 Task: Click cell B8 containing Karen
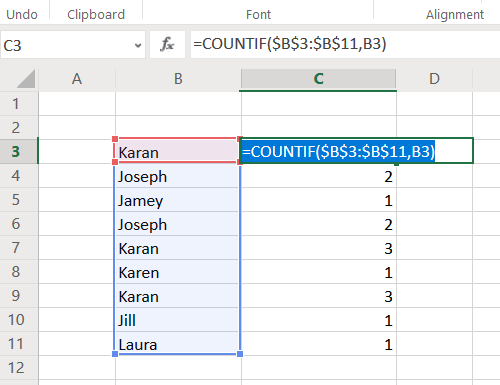point(178,272)
